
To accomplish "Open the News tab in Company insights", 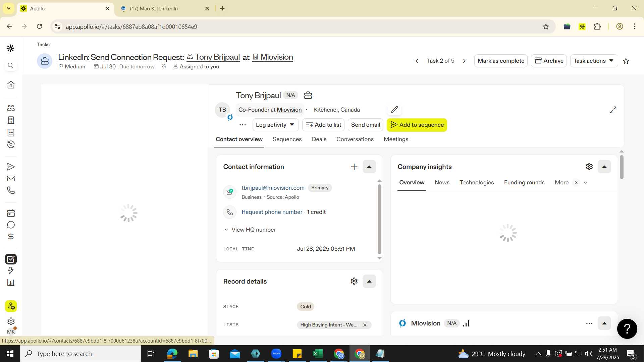I will tap(442, 182).
